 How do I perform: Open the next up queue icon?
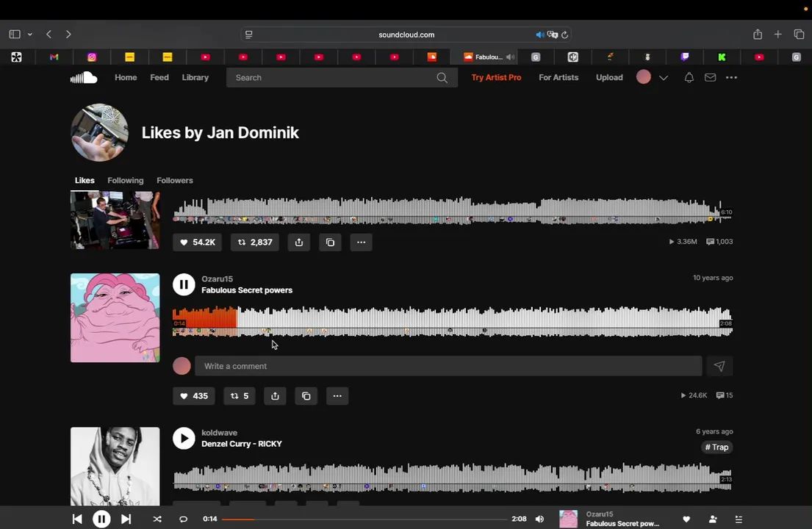[739, 519]
